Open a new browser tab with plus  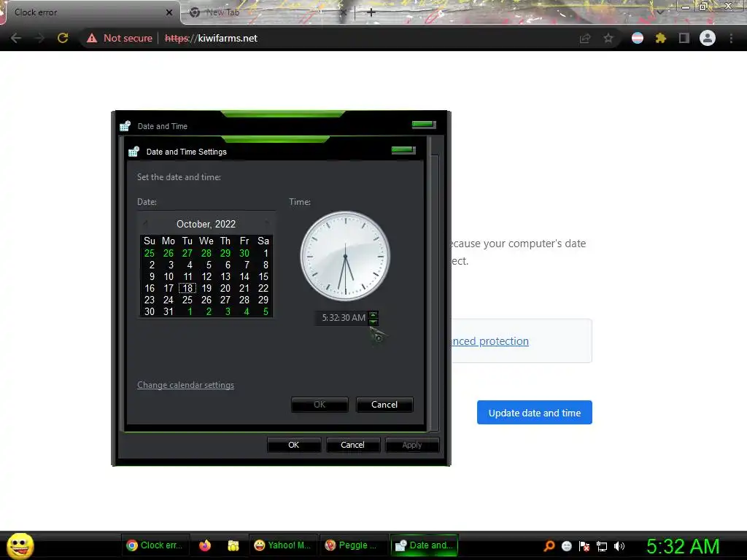pos(371,12)
